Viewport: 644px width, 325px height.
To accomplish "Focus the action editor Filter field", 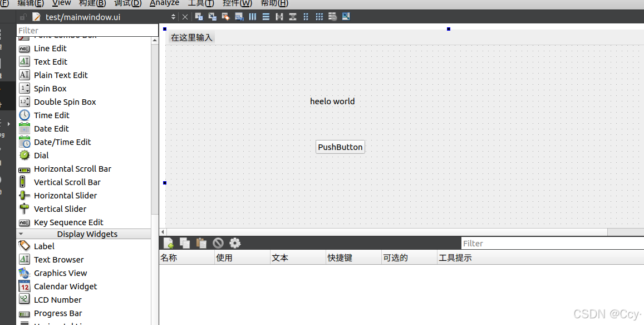I will [x=552, y=244].
